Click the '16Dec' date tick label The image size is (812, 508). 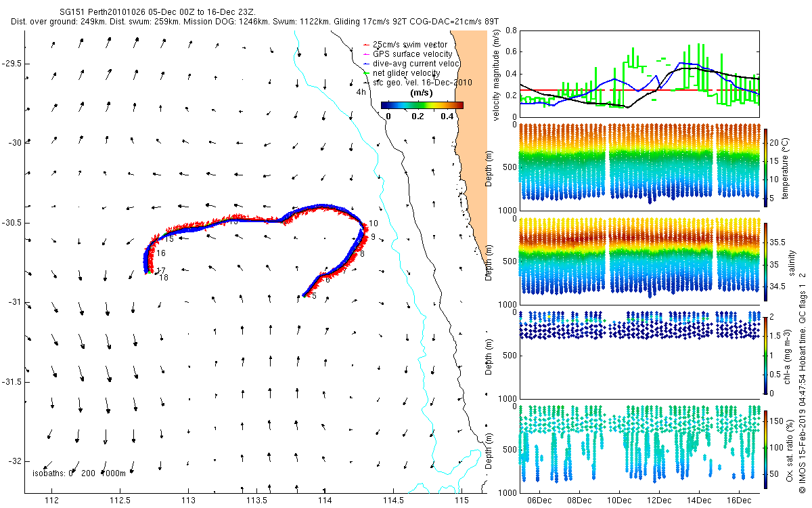[740, 501]
